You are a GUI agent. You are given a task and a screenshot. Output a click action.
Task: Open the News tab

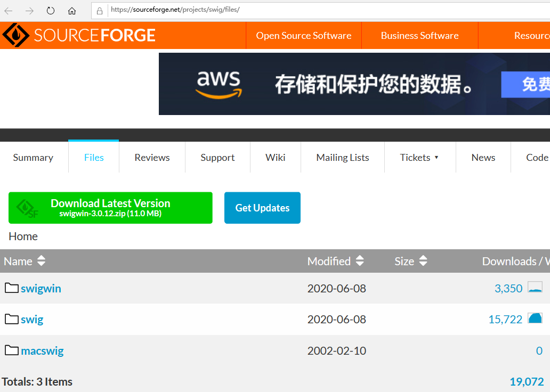click(483, 158)
